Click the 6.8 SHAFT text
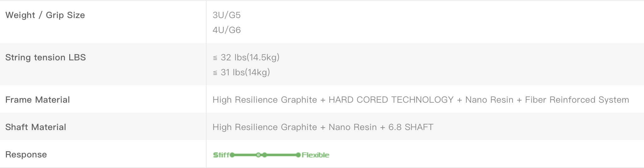Viewport: 644px width, 168px height. [411, 127]
